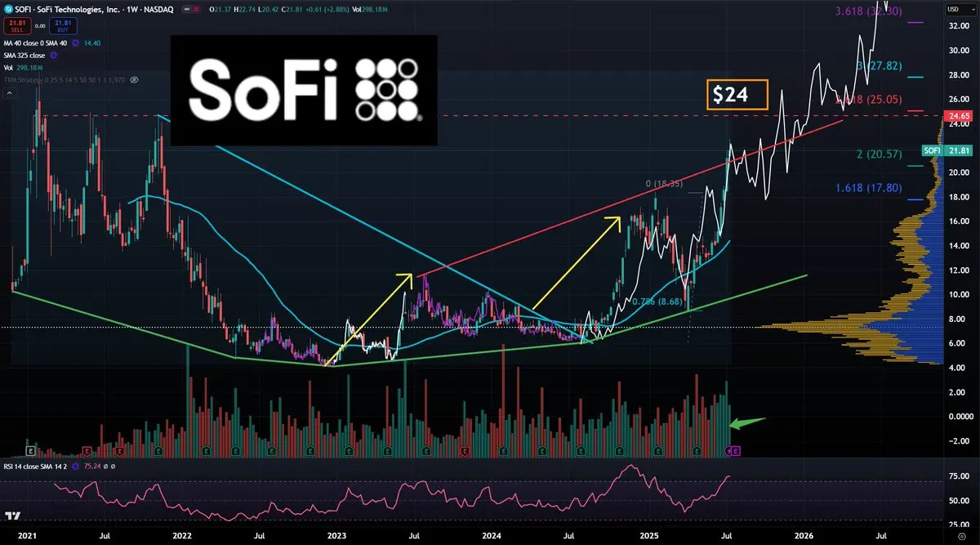This screenshot has height=545, width=980.
Task: Select the SMA 325 close legend entry
Action: click(24, 56)
